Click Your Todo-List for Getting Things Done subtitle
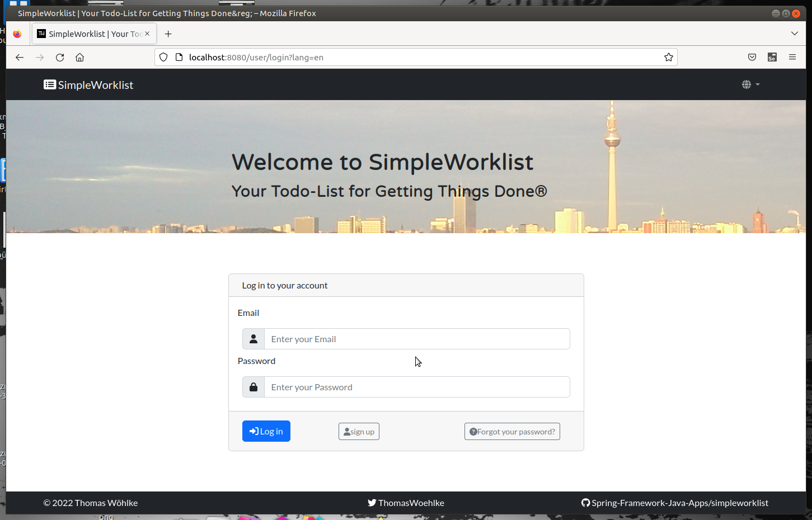The height and width of the screenshot is (520, 812). [x=389, y=191]
